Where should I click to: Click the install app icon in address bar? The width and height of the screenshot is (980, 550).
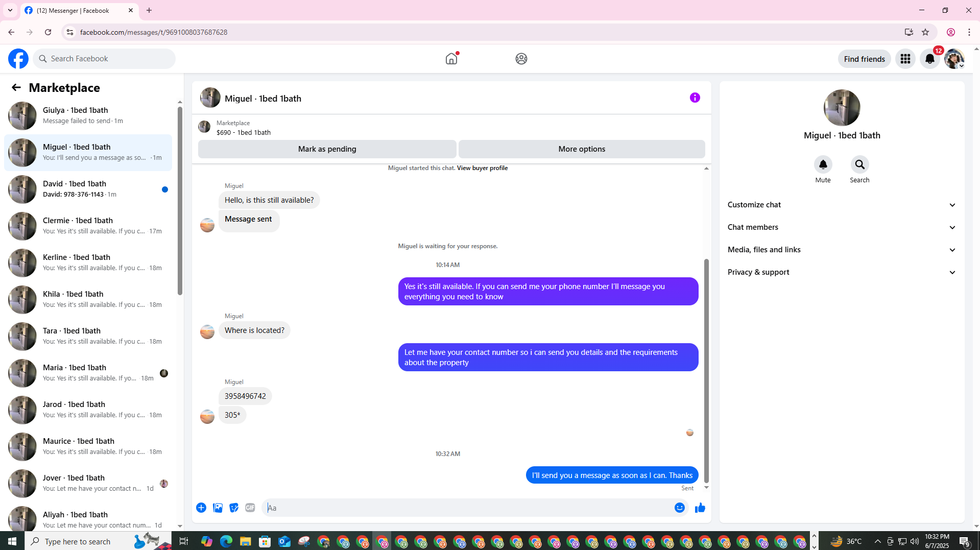click(909, 32)
